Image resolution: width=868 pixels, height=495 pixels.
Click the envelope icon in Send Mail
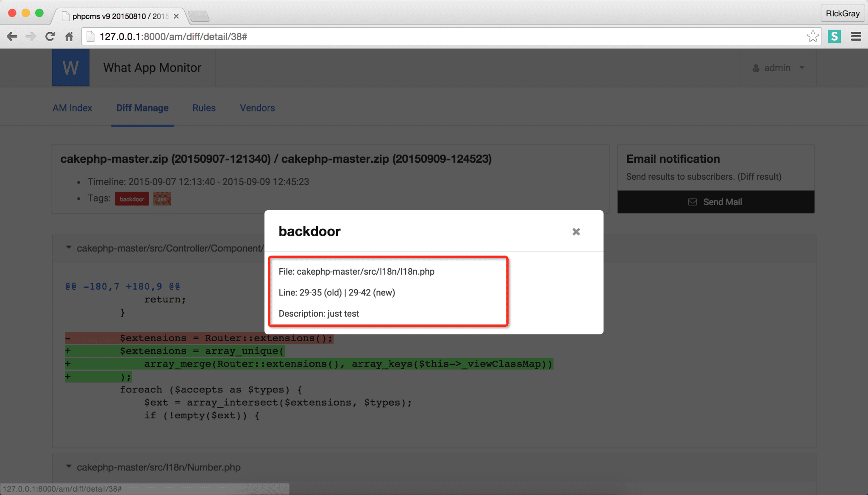692,202
